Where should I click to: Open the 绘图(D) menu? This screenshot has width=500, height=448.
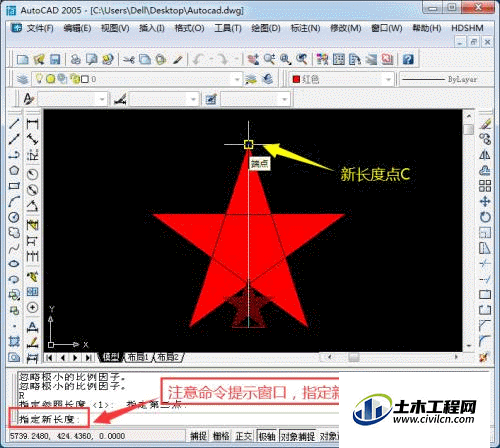[266, 28]
